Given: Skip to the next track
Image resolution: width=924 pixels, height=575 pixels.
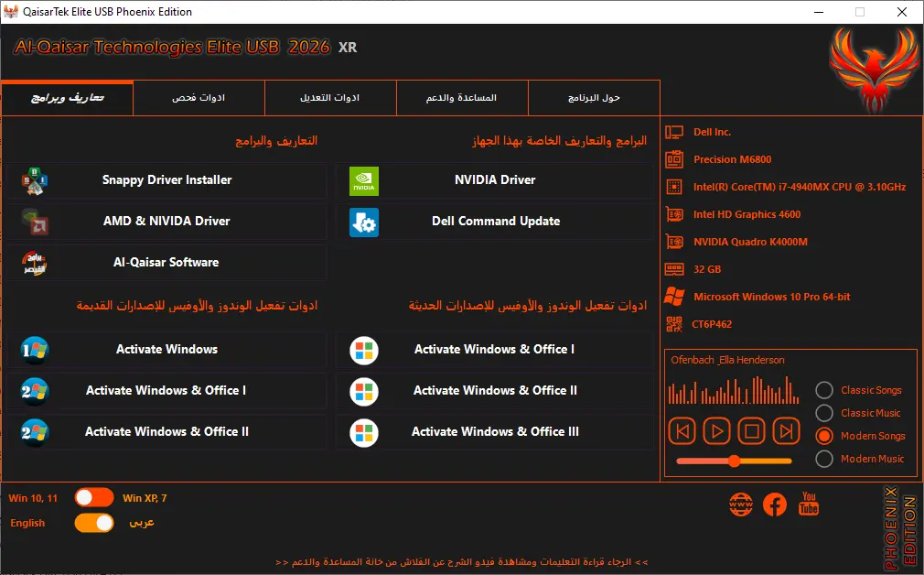Looking at the screenshot, I should pyautogui.click(x=786, y=431).
